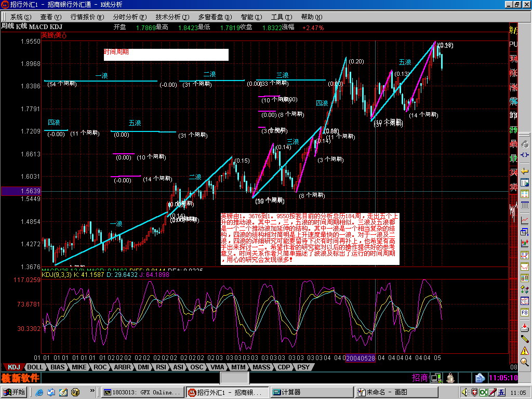Open the 帮助(H) menu
This screenshot has height=399, width=532.
point(312,17)
